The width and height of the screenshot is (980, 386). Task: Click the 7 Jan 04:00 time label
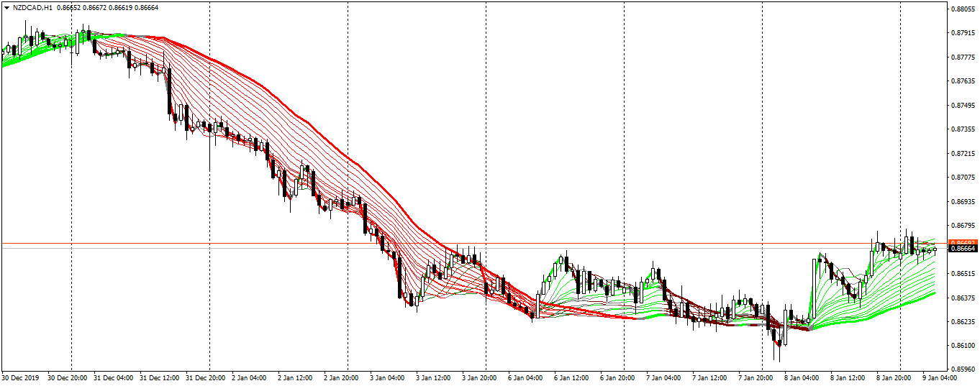664,377
